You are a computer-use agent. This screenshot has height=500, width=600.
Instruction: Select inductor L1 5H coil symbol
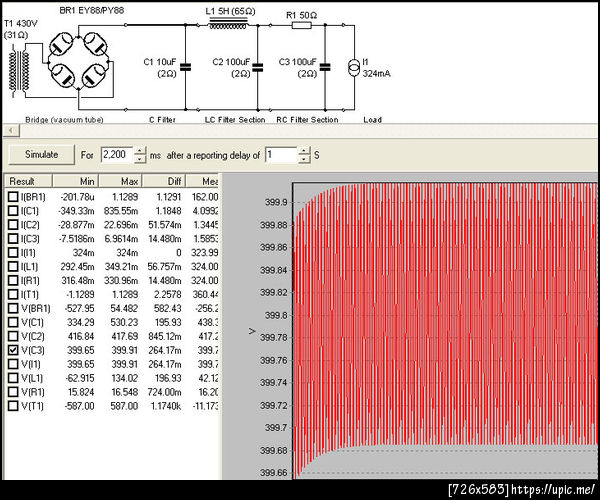(228, 25)
